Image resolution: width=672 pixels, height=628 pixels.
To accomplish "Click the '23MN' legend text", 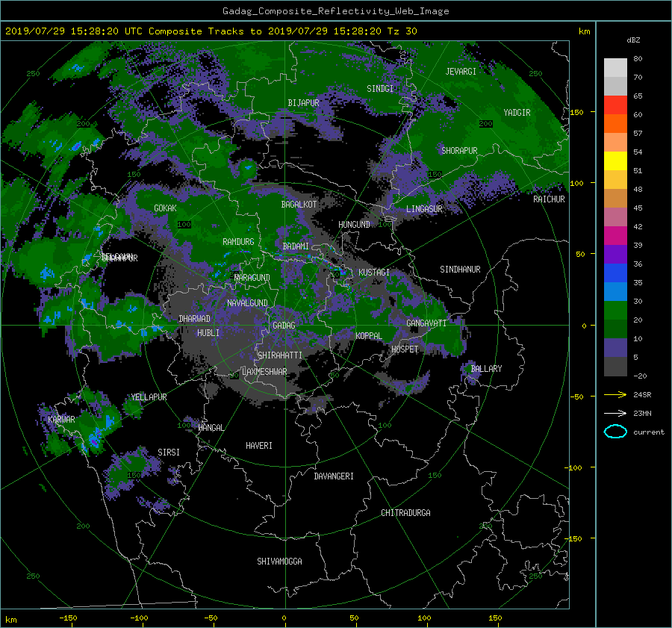I will click(642, 414).
